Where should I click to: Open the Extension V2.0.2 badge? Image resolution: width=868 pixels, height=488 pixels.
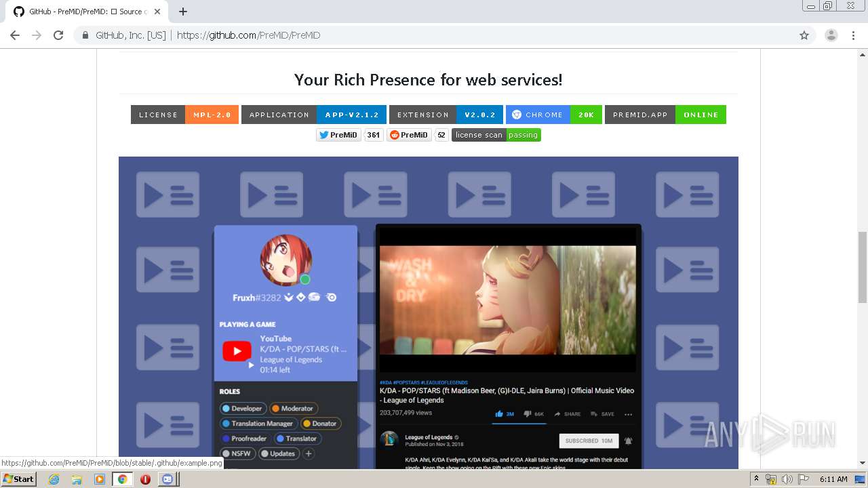click(446, 115)
